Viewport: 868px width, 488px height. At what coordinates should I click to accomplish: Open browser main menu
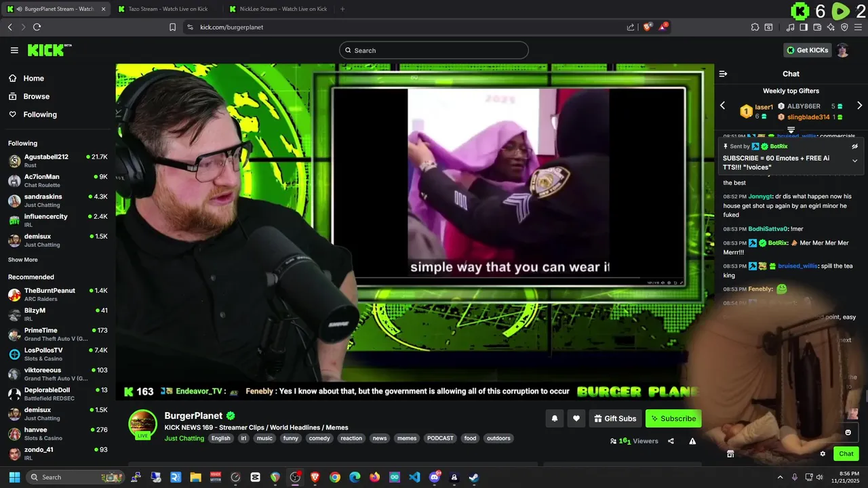(859, 27)
